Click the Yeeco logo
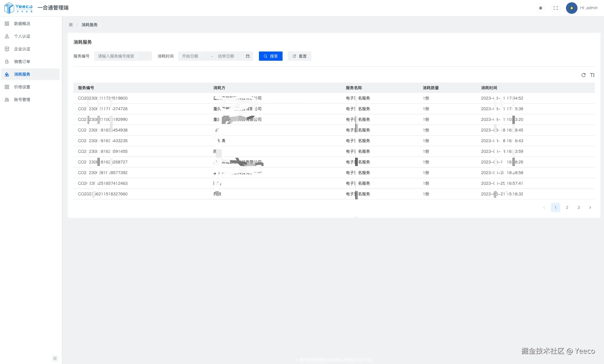604x364 pixels. [x=18, y=8]
